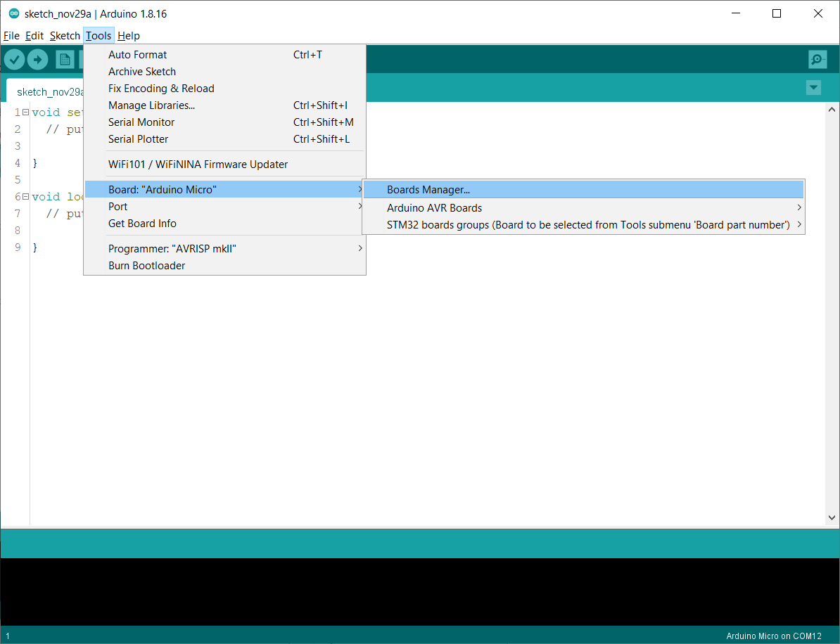Screen dimensions: 840x644
Task: Expand the Programmer AVRISP mkII submenu
Action: (x=224, y=248)
